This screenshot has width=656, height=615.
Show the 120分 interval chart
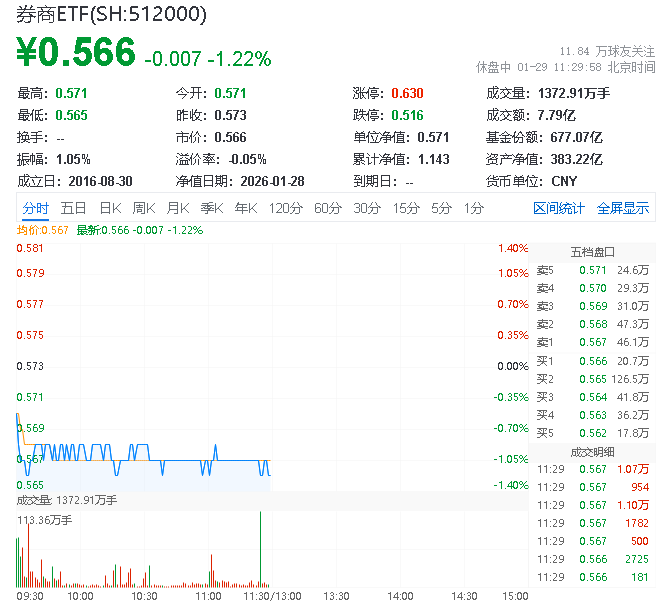tap(286, 208)
